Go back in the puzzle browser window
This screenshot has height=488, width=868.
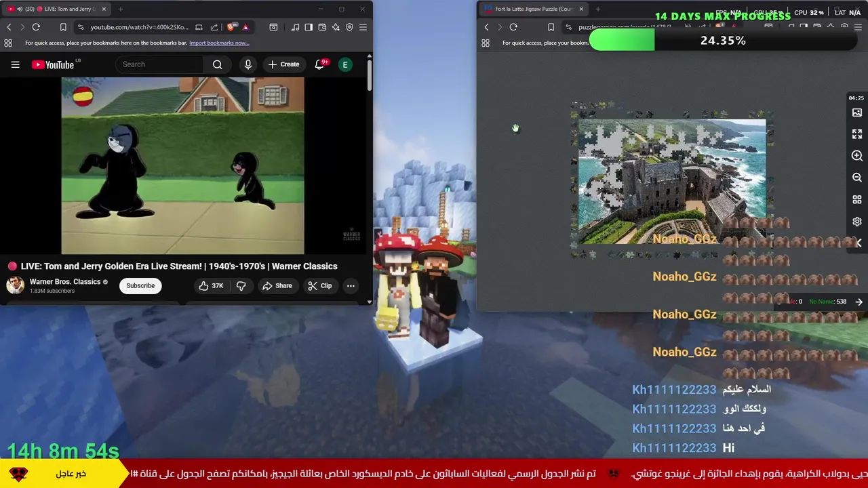click(486, 27)
